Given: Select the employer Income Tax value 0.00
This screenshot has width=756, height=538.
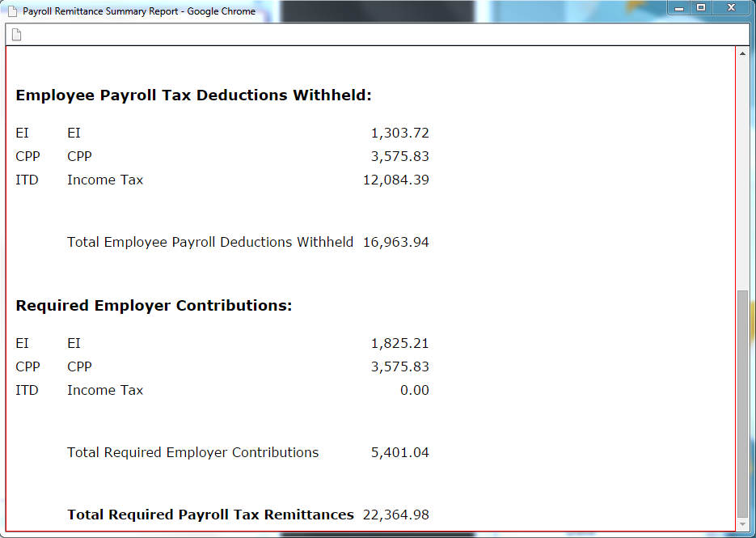Looking at the screenshot, I should point(416,390).
